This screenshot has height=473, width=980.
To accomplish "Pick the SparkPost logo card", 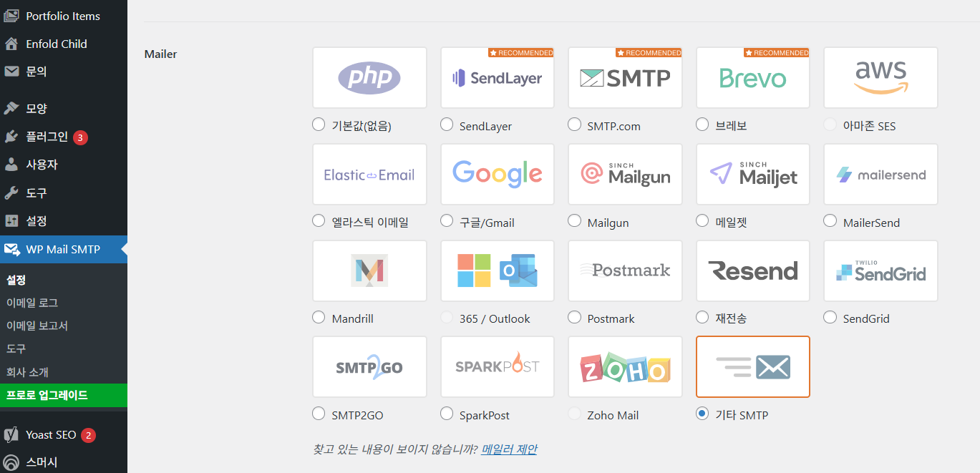I will (498, 367).
